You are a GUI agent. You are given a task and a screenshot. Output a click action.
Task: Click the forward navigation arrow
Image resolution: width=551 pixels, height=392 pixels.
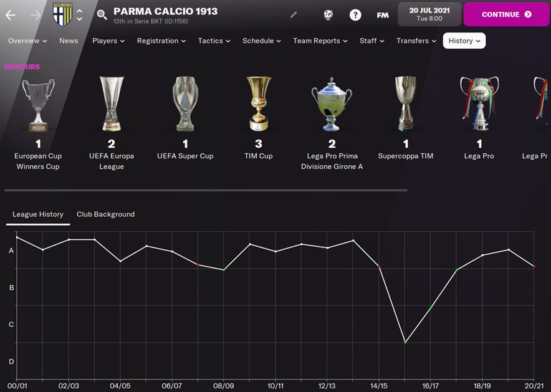coord(36,15)
